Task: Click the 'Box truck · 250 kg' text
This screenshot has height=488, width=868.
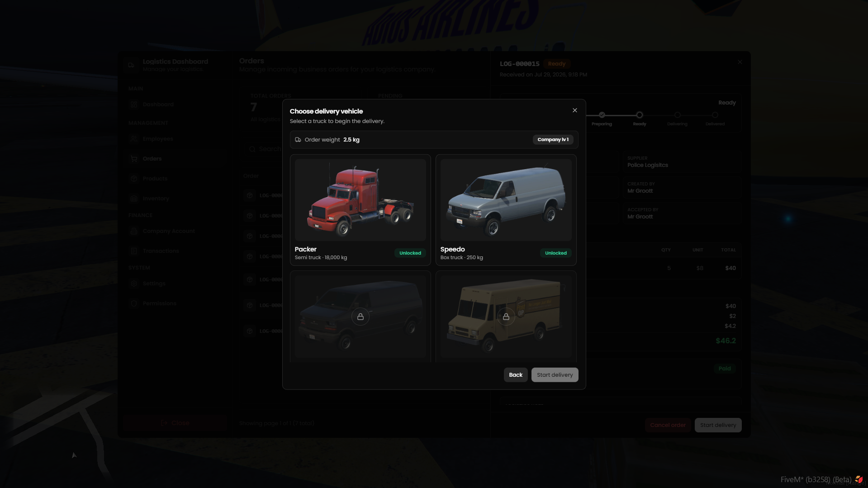Action: click(462, 258)
